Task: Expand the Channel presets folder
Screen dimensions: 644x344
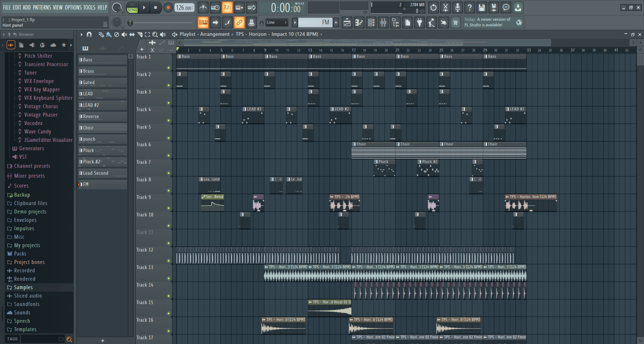Action: click(32, 166)
